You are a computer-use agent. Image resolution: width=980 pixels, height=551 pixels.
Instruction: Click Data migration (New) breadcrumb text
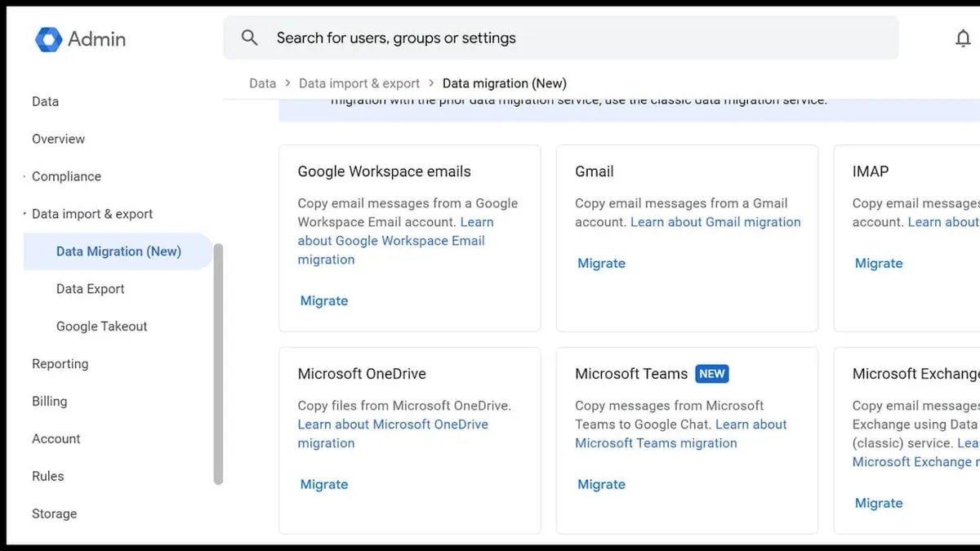[505, 83]
